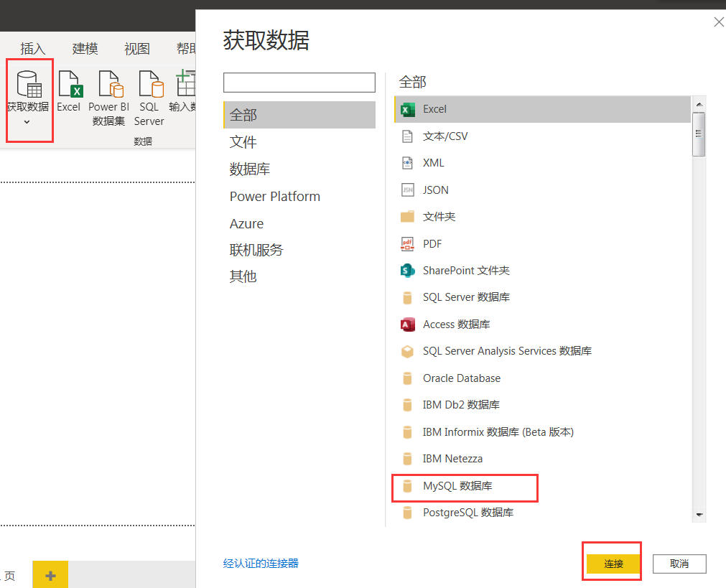Select IBM Db2 数据库 label

[x=461, y=405]
